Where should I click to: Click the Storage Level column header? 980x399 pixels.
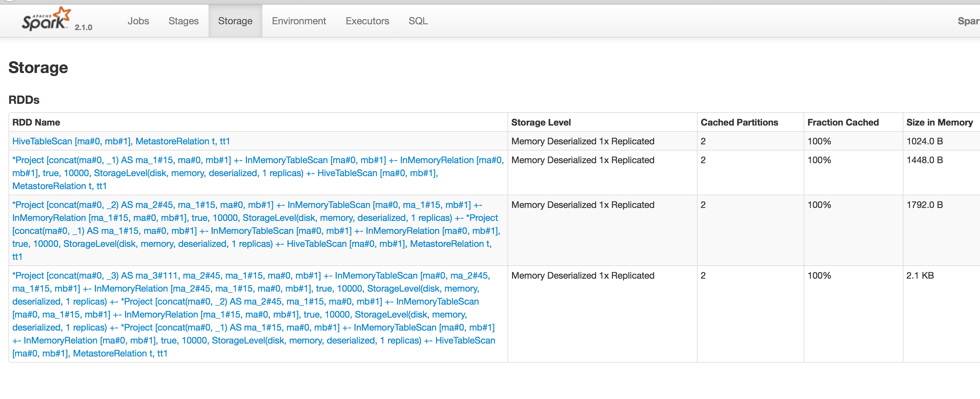[541, 123]
